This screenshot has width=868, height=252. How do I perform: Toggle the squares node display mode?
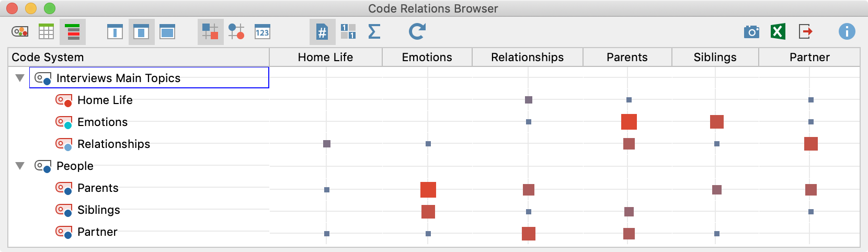(x=210, y=32)
